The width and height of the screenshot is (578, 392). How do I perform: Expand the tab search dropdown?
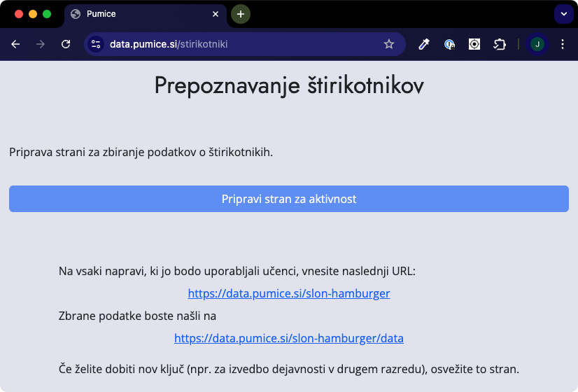point(563,14)
